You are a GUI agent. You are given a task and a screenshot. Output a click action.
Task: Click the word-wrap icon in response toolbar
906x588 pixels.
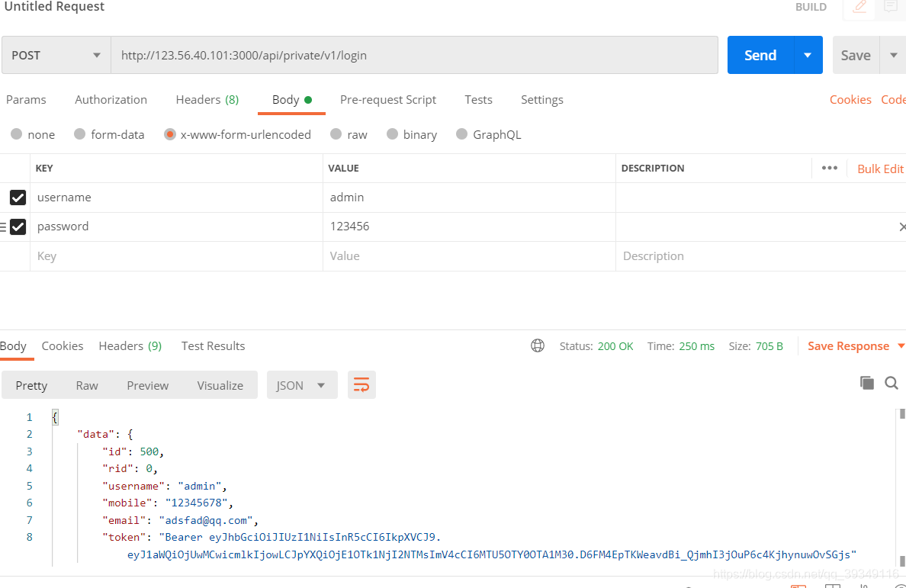click(x=361, y=385)
